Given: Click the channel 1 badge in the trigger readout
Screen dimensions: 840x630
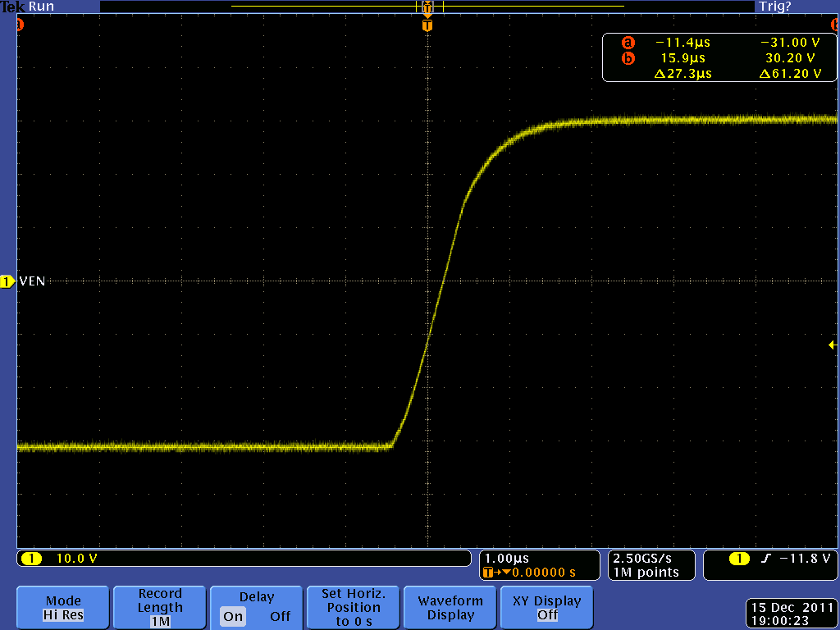Looking at the screenshot, I should (739, 559).
